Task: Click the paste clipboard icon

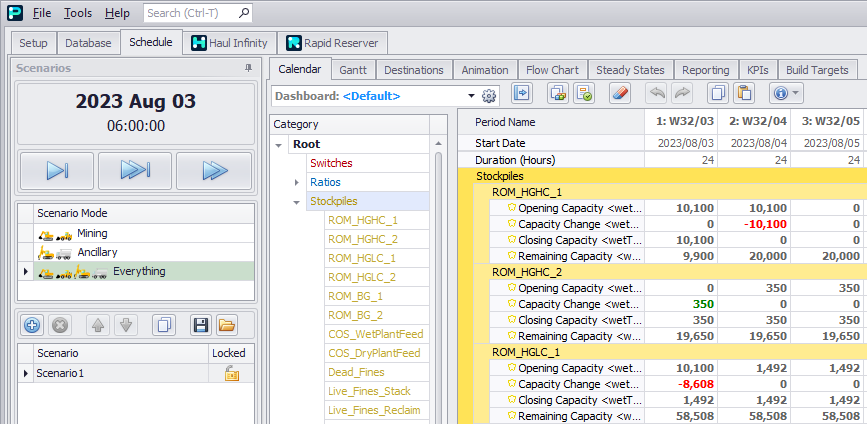Action: tap(743, 94)
